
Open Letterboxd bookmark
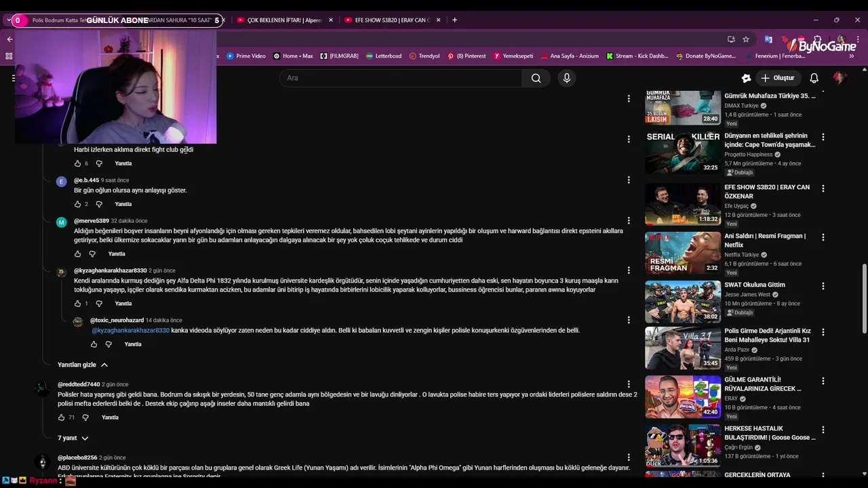[383, 56]
